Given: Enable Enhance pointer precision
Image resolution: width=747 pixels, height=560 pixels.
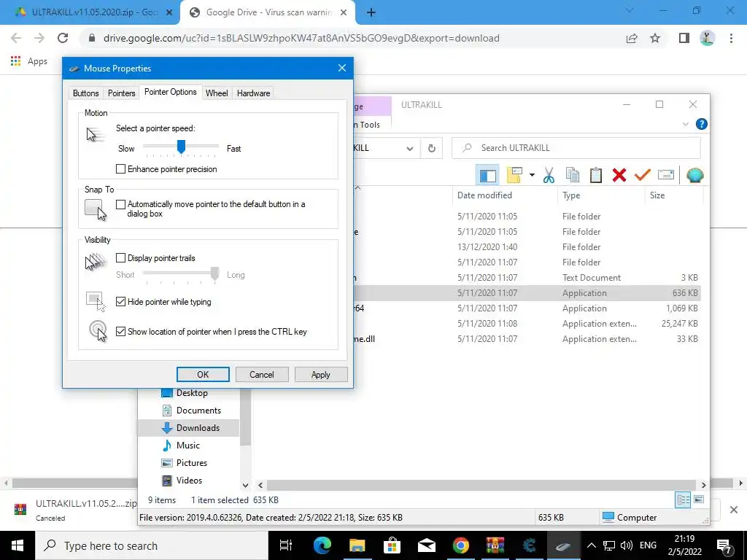Looking at the screenshot, I should 120,169.
